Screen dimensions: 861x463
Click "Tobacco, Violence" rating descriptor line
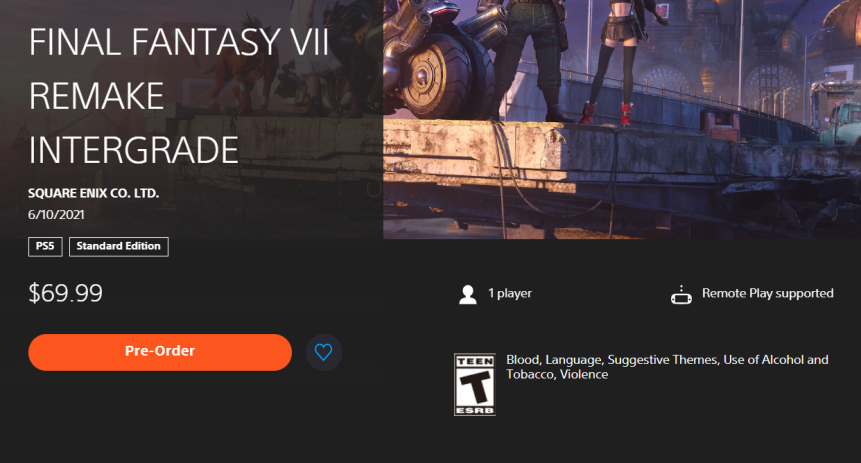point(557,375)
